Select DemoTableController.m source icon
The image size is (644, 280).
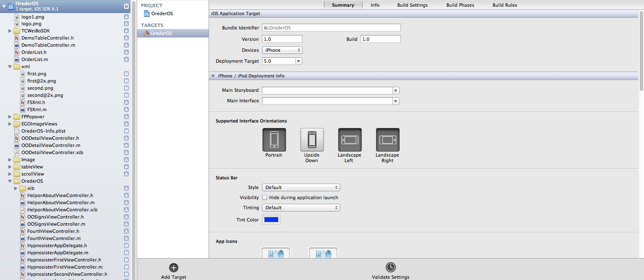click(17, 45)
